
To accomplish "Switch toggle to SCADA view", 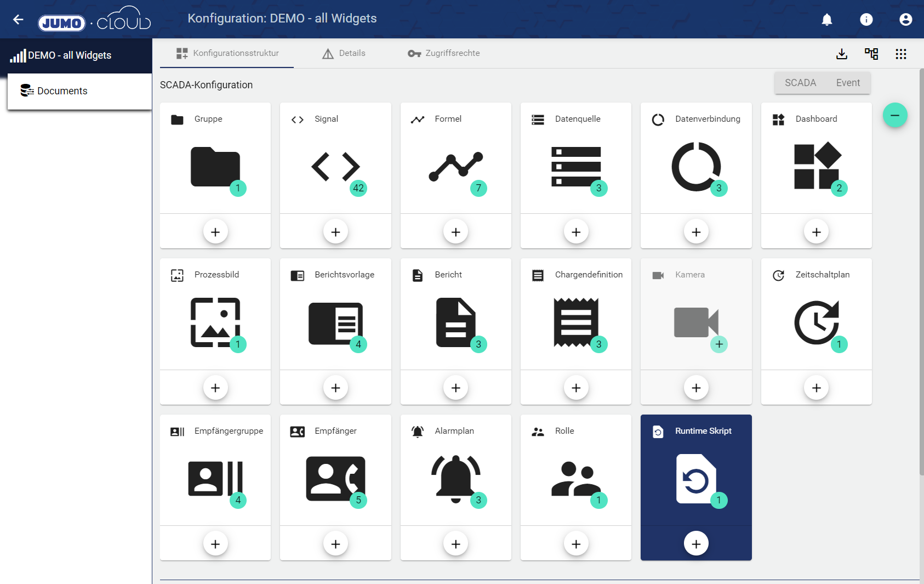I will point(800,83).
